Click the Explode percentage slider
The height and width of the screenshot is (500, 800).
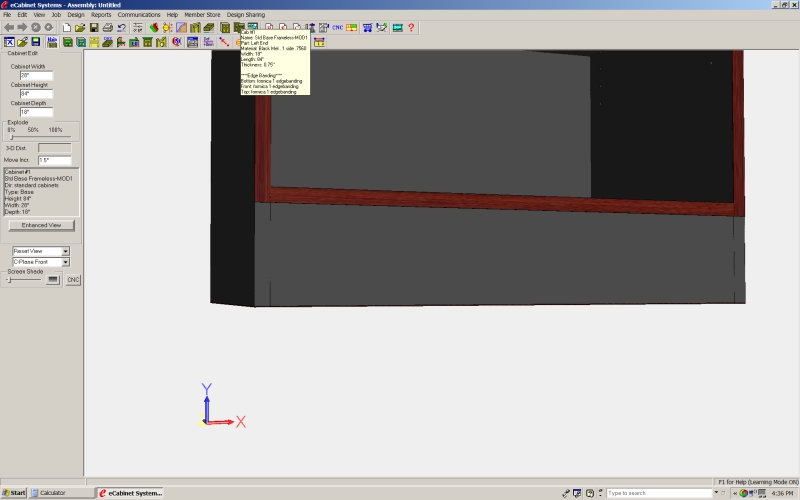[39, 137]
